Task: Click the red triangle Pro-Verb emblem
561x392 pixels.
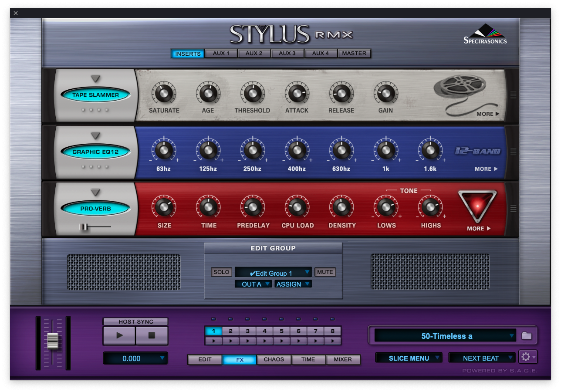Action: (x=477, y=206)
